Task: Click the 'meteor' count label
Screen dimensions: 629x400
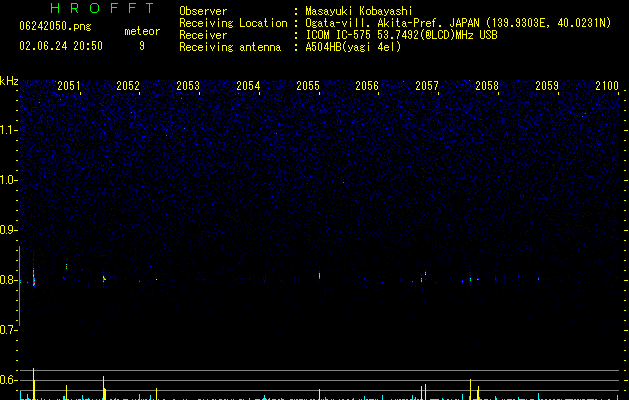Action: coord(142,31)
